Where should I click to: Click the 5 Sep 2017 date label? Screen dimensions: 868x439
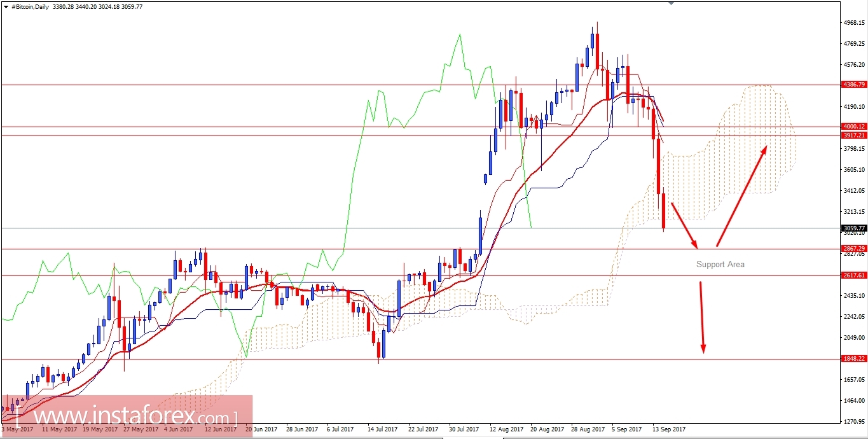(627, 429)
